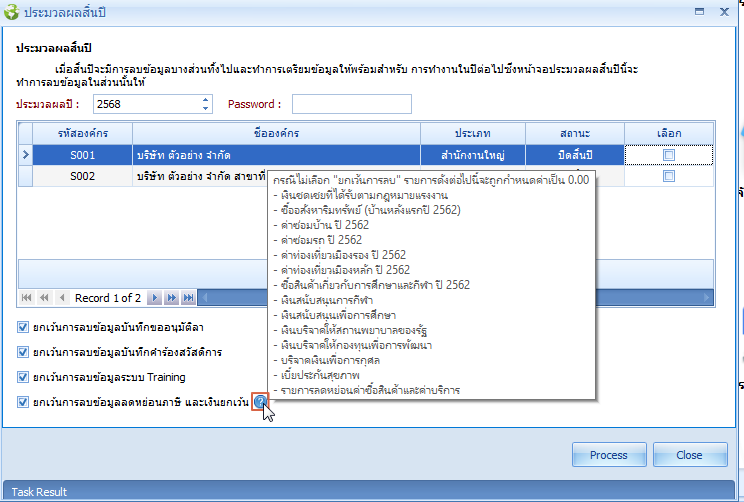Uncheck ยกเว้นการลบข้อมูลบันทึกขออนุมัติลา
The image size is (744, 502).
(23, 327)
